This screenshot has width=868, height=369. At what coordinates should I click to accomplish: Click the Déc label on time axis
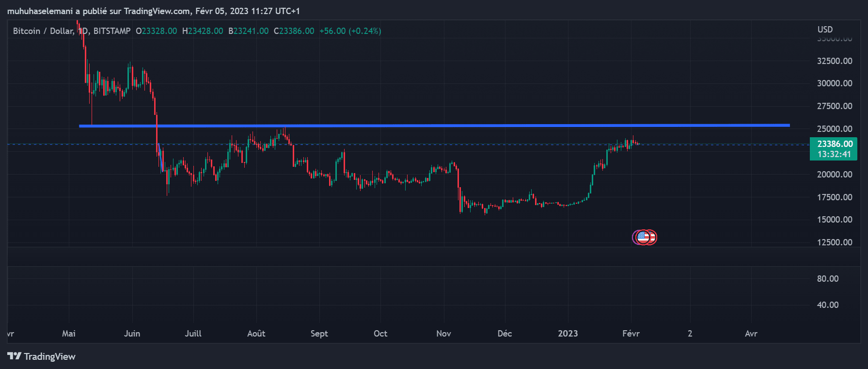click(505, 334)
